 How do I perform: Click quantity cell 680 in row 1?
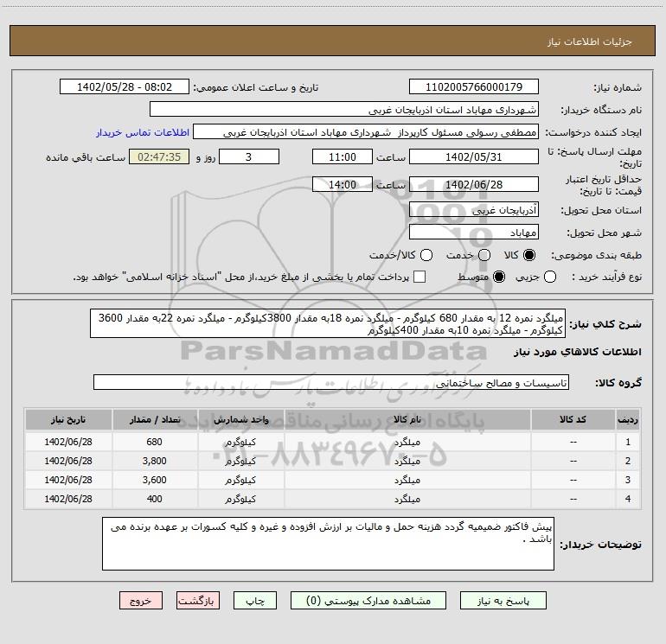pyautogui.click(x=155, y=442)
